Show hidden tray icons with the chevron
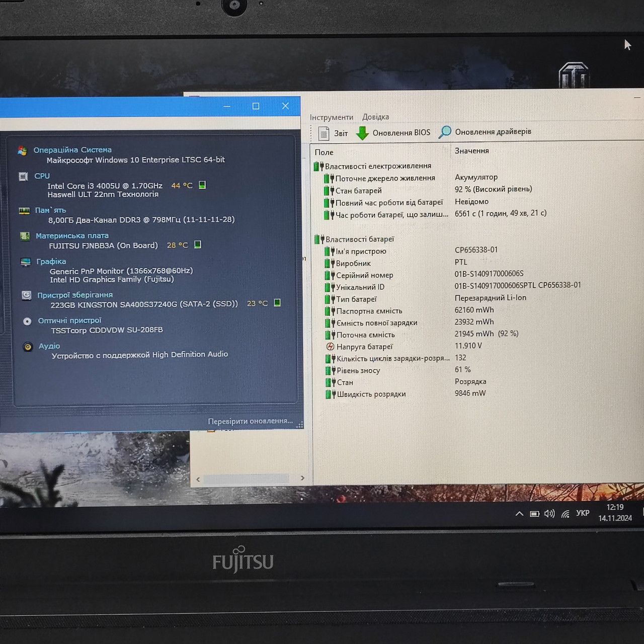The height and width of the screenshot is (644, 644). point(519,514)
